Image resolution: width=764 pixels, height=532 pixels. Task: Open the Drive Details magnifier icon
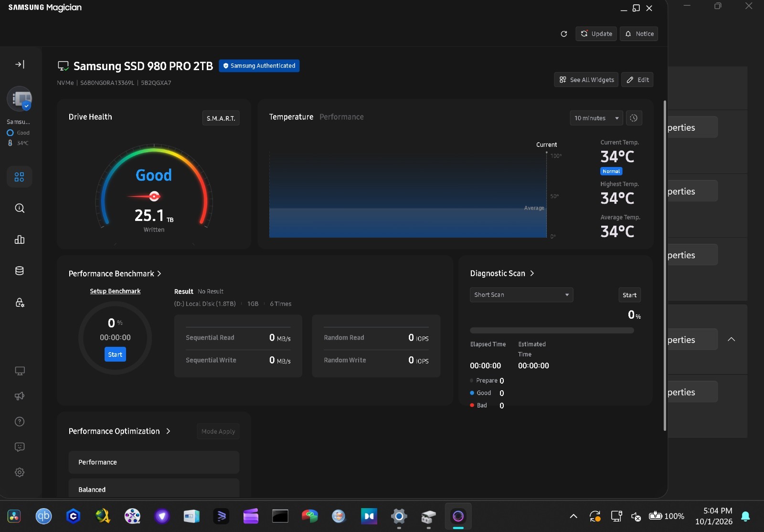click(x=20, y=208)
